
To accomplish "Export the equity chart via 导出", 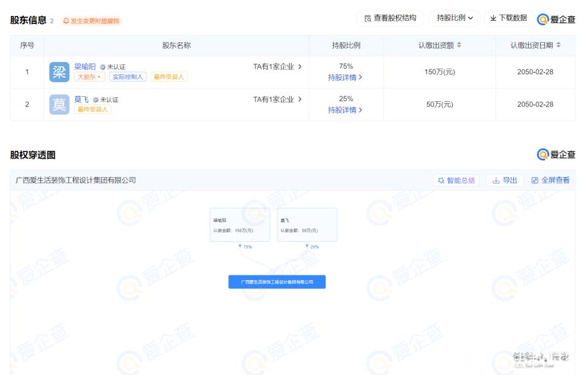I will click(505, 180).
